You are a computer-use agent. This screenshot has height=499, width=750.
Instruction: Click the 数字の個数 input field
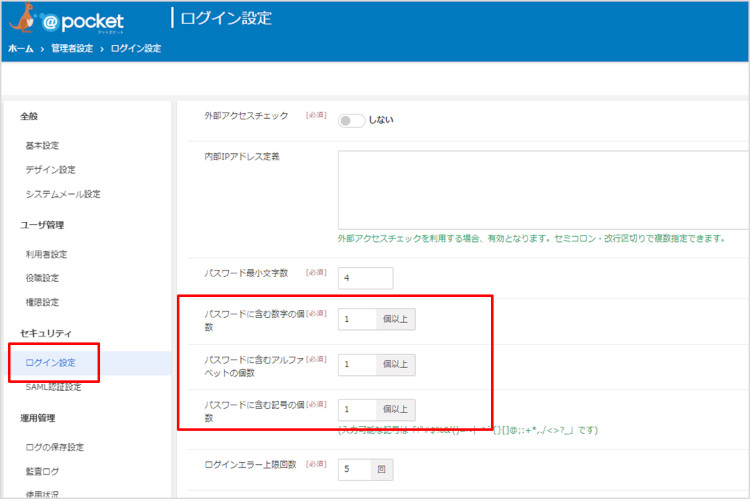click(x=357, y=319)
